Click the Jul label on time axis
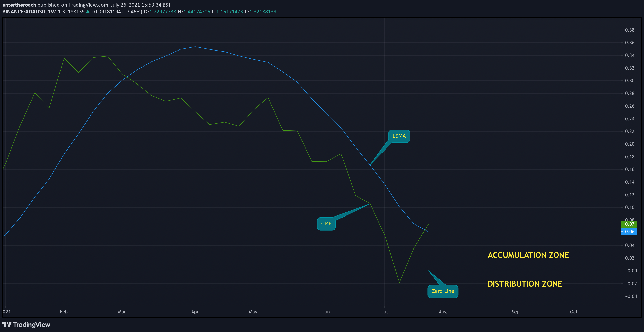This screenshot has width=644, height=332. (x=384, y=312)
